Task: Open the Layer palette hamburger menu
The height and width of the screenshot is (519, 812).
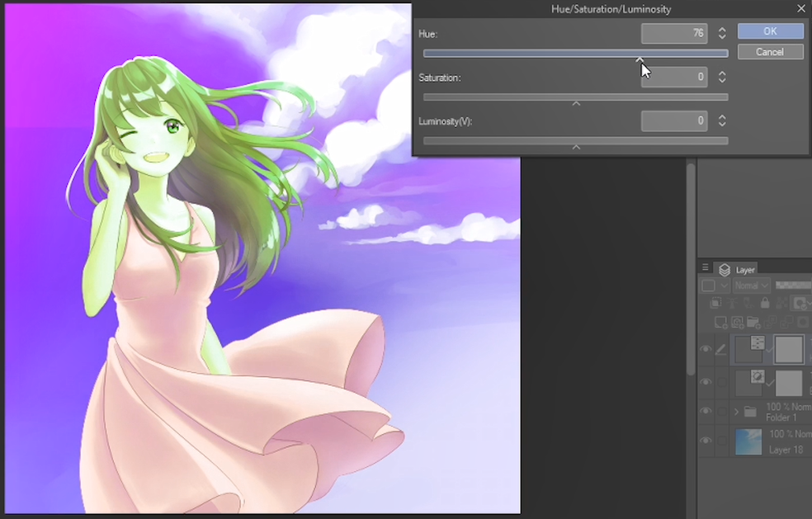Action: (x=706, y=268)
